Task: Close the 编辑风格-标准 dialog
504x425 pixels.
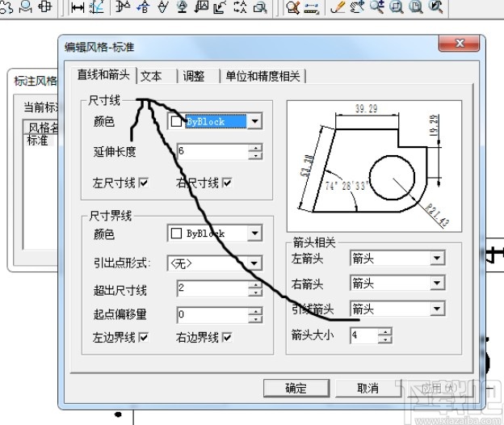Action: tap(460, 43)
